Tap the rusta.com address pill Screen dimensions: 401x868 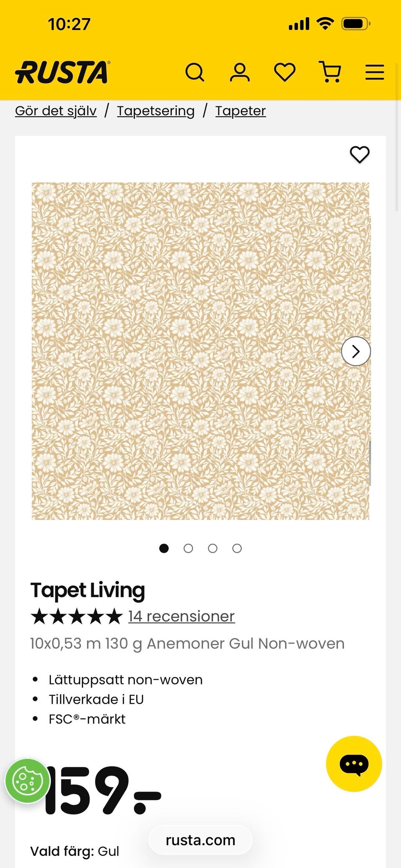click(200, 840)
